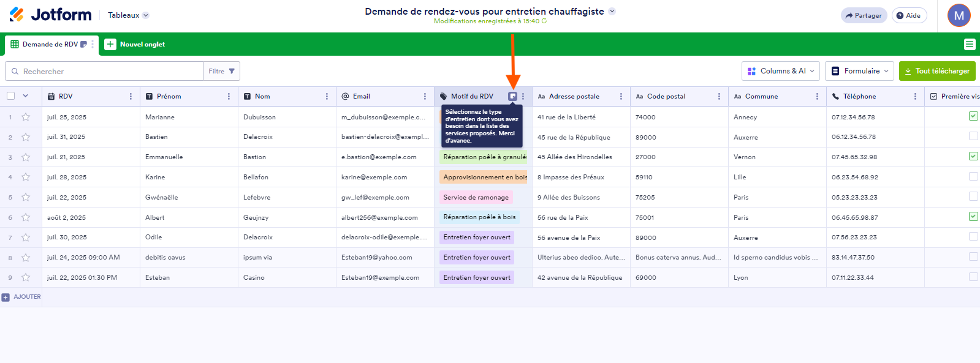This screenshot has width=980, height=363.
Task: Select Approvisionnement en bois tag
Action: [x=484, y=177]
